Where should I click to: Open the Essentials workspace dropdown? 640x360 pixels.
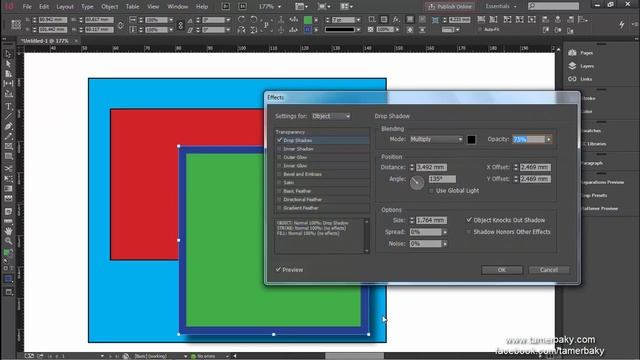[x=501, y=6]
